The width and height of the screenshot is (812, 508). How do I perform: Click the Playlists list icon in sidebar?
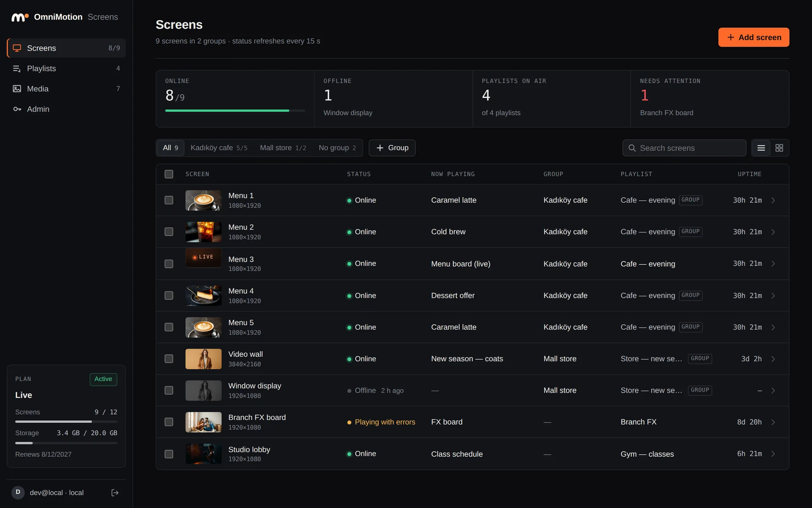pyautogui.click(x=17, y=69)
